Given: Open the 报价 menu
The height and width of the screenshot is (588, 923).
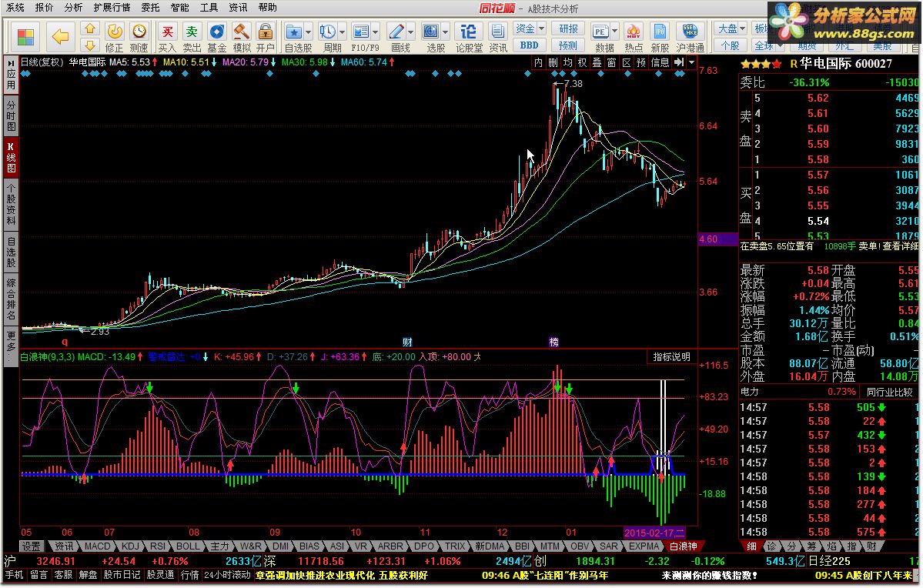Looking at the screenshot, I should pyautogui.click(x=44, y=8).
